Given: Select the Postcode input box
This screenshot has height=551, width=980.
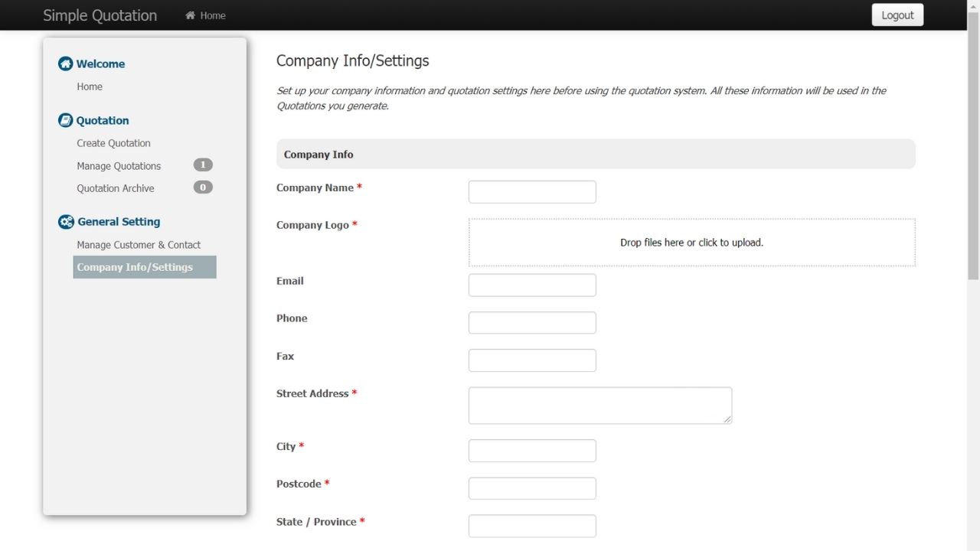Looking at the screenshot, I should tap(532, 488).
